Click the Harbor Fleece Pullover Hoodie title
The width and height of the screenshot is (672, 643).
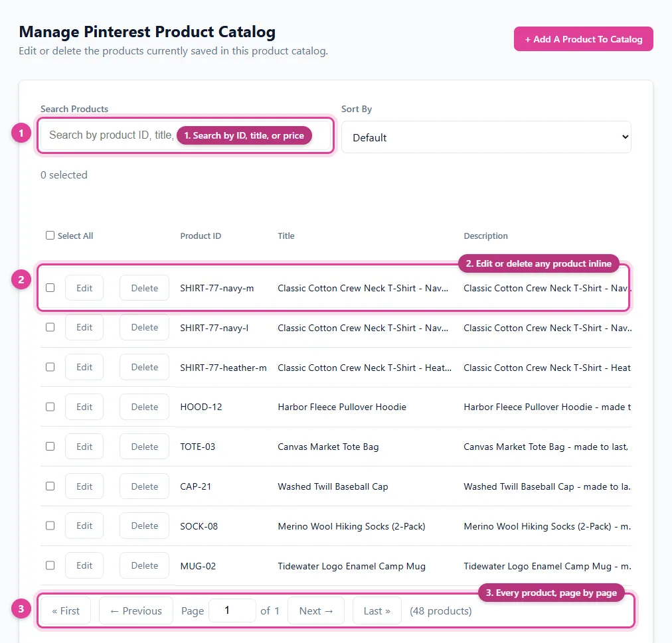point(342,407)
